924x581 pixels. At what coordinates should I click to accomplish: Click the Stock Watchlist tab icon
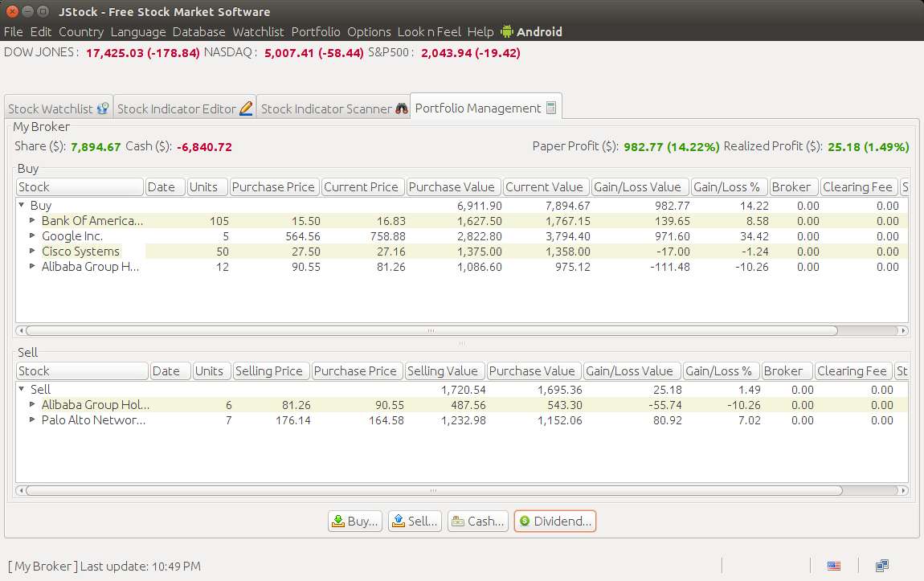click(x=103, y=108)
